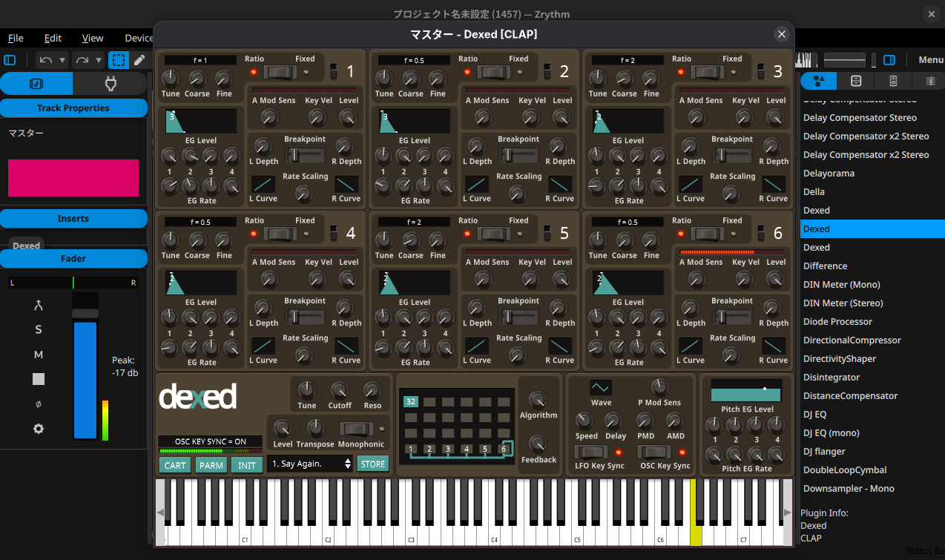Open the Edit menu
This screenshot has width=945, height=560.
click(53, 38)
